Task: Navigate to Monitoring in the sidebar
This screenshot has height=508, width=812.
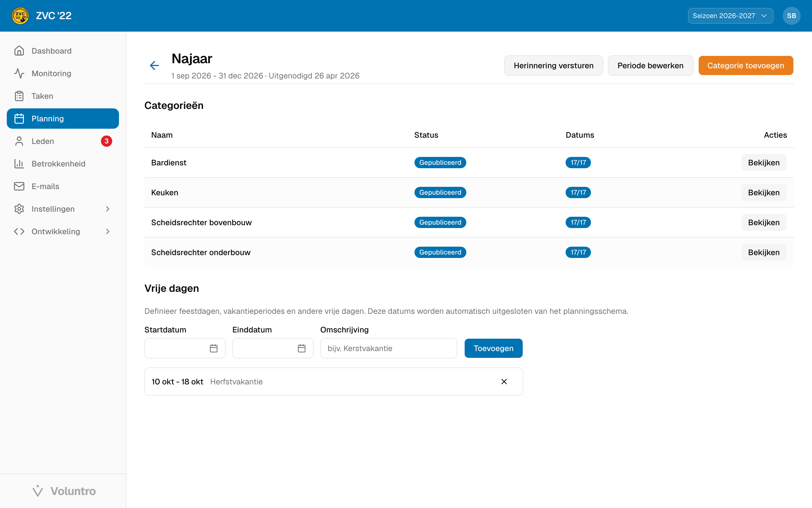Action: 63,73
